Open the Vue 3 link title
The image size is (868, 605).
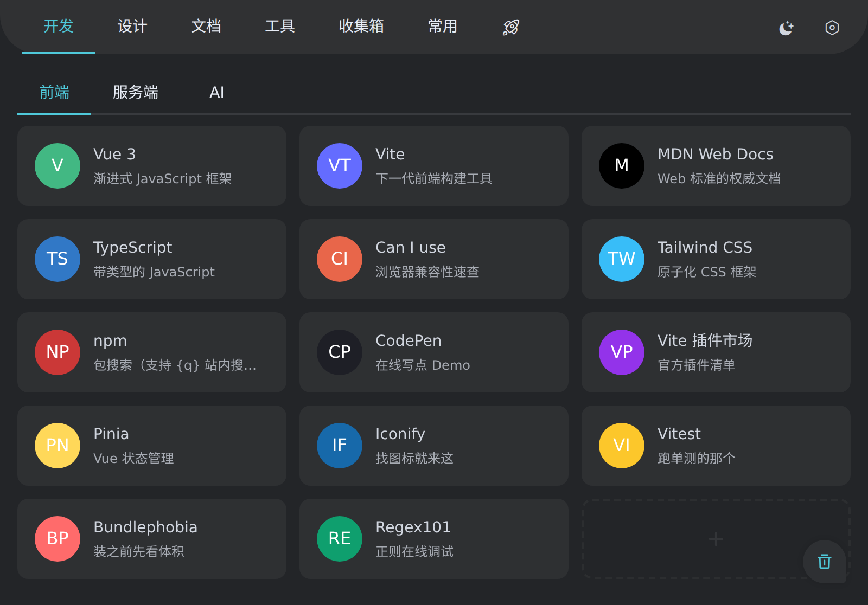(114, 155)
